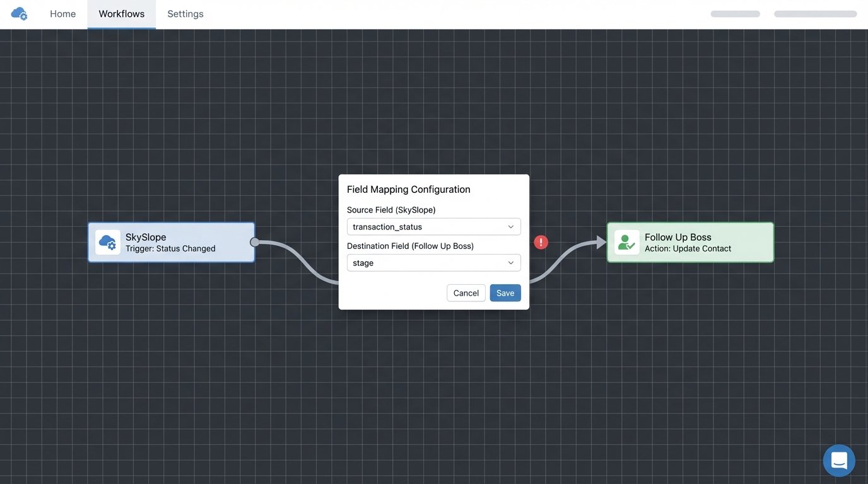Screen dimensions: 868x484
Task: Click the Follow Up Boss contact icon
Action: click(x=626, y=243)
